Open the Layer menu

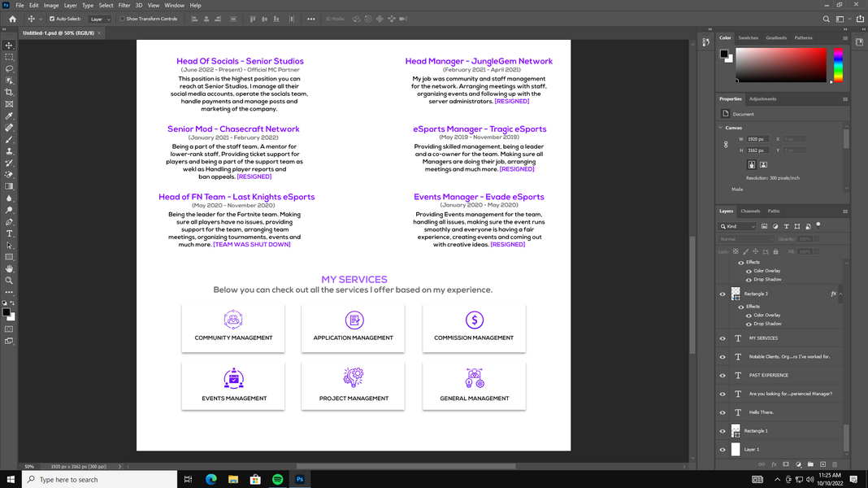click(71, 6)
